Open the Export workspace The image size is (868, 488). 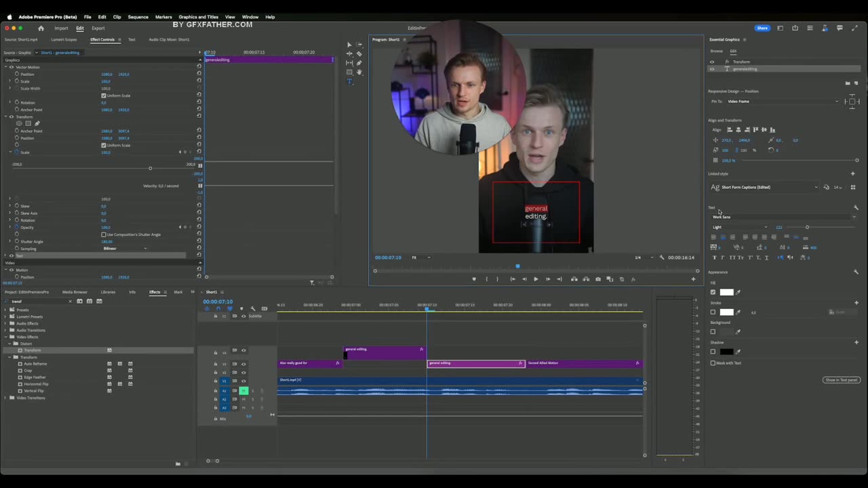pos(98,28)
